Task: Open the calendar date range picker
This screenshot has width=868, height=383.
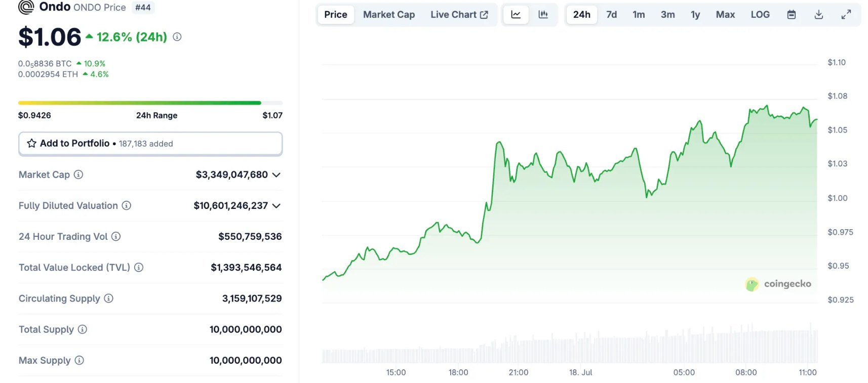Action: coord(792,15)
